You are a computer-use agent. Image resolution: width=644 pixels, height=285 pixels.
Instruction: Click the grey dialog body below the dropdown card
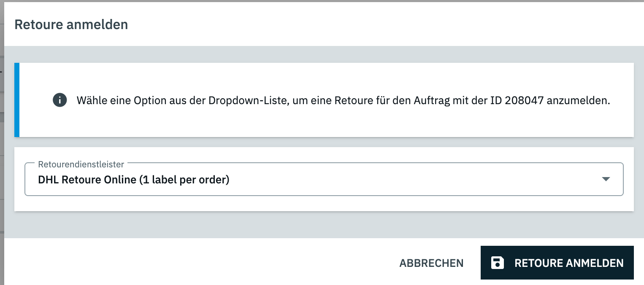point(324,225)
